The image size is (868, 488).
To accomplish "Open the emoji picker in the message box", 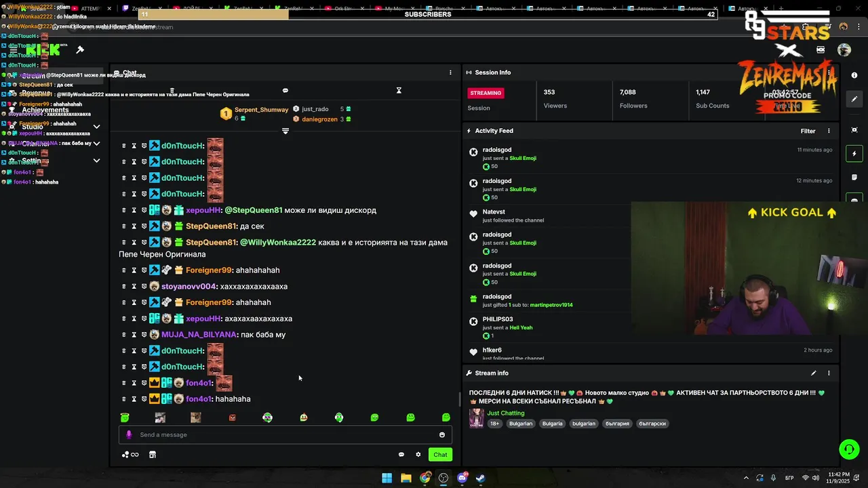I will [x=442, y=435].
